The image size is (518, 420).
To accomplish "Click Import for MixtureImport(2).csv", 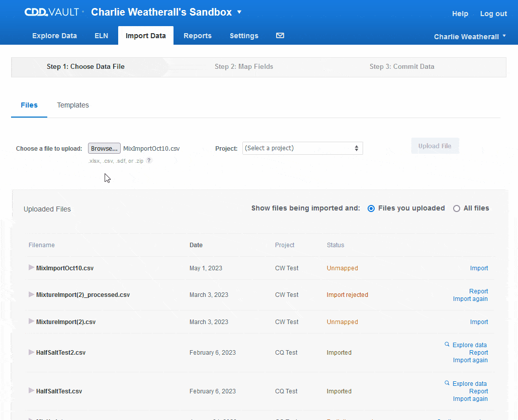I will (479, 322).
